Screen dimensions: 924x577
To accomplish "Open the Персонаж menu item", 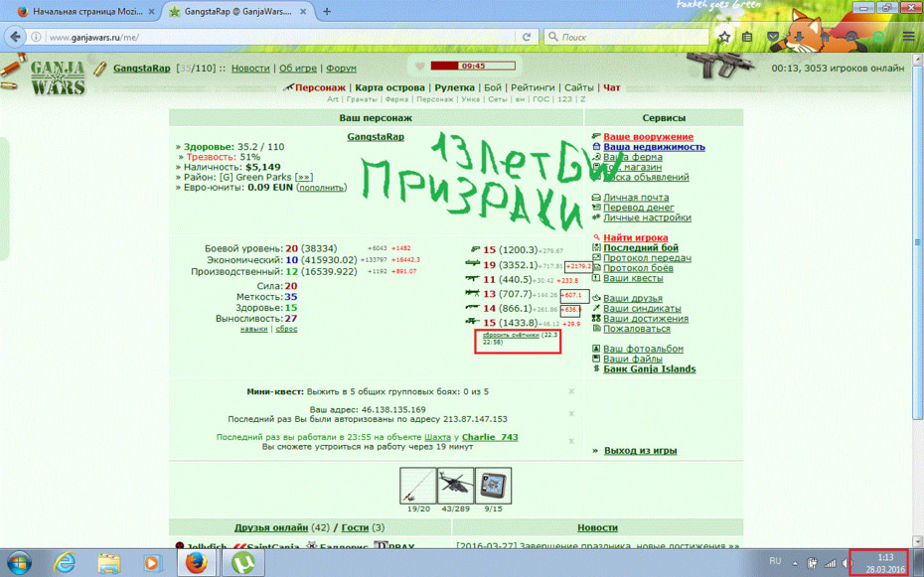I will [x=320, y=87].
